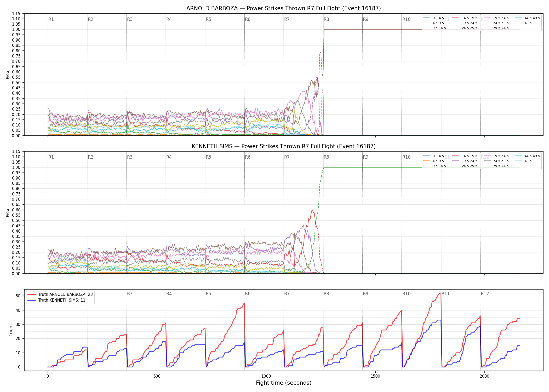Viewport: 549px width, 392px height.
Task: Click the '0.60' tick on the Sims Prob axis
Action: 16,210
